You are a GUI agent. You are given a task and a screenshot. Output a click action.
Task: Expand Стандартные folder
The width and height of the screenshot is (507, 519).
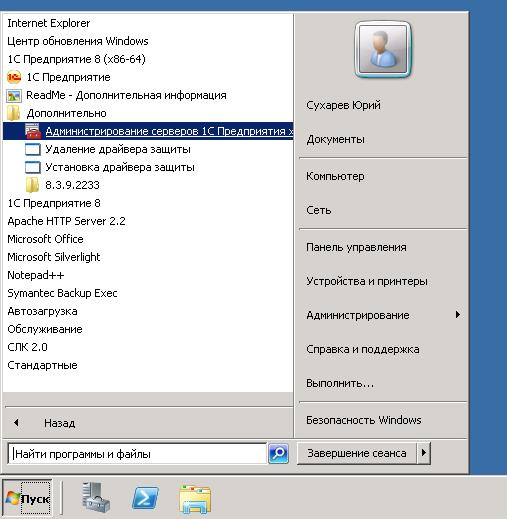[42, 365]
